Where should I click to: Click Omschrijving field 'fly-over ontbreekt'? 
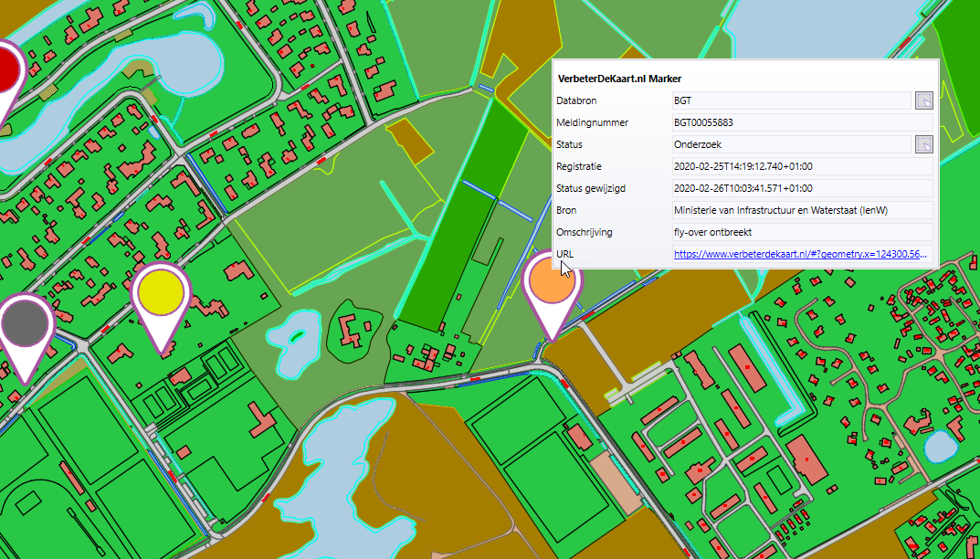click(800, 232)
